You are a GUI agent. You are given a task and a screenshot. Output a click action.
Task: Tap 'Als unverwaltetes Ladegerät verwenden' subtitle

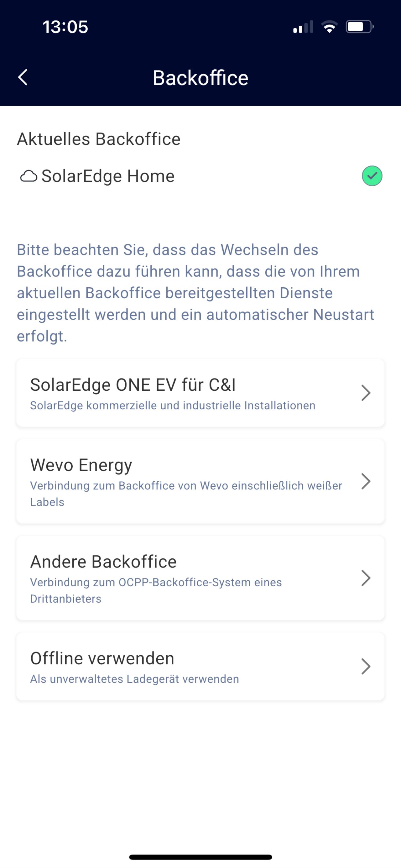(134, 679)
